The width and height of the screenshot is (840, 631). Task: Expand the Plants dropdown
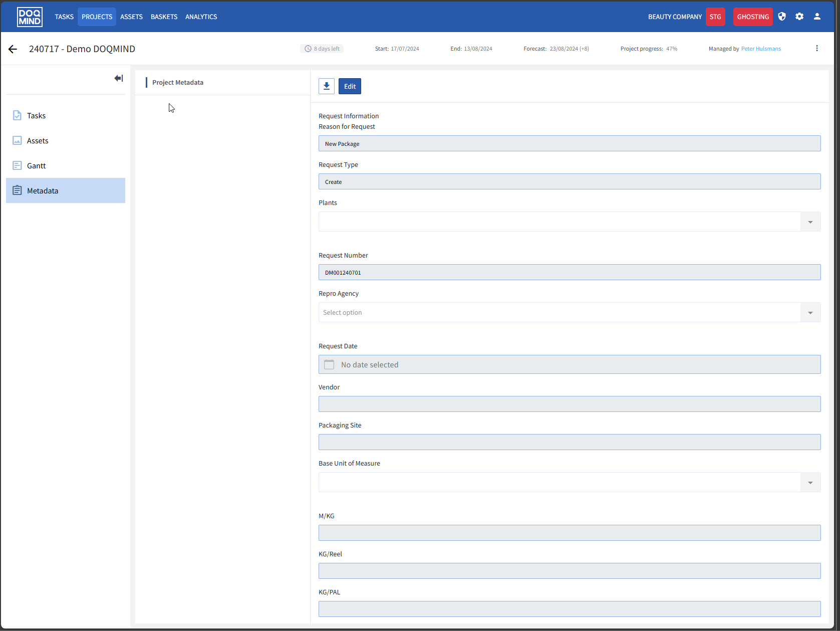(x=810, y=222)
